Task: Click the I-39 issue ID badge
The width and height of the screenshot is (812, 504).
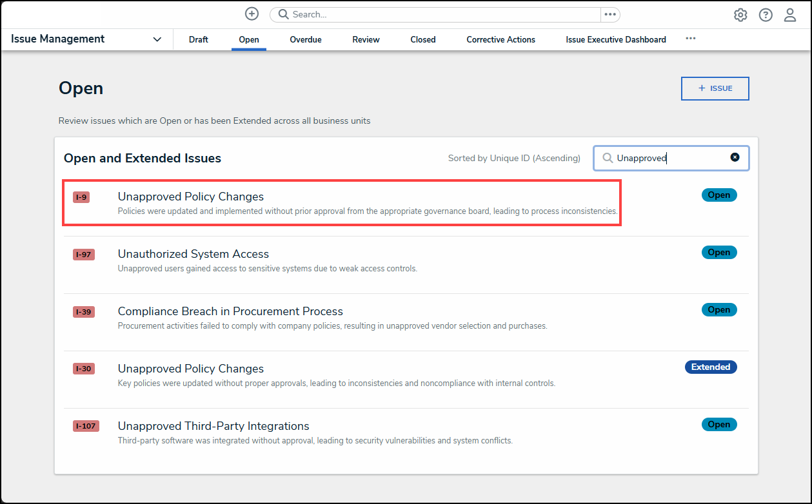Action: pyautogui.click(x=84, y=312)
